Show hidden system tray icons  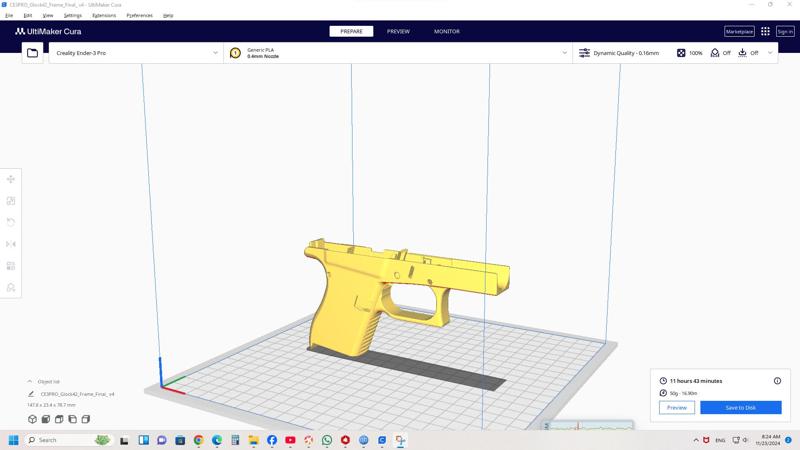click(x=696, y=440)
